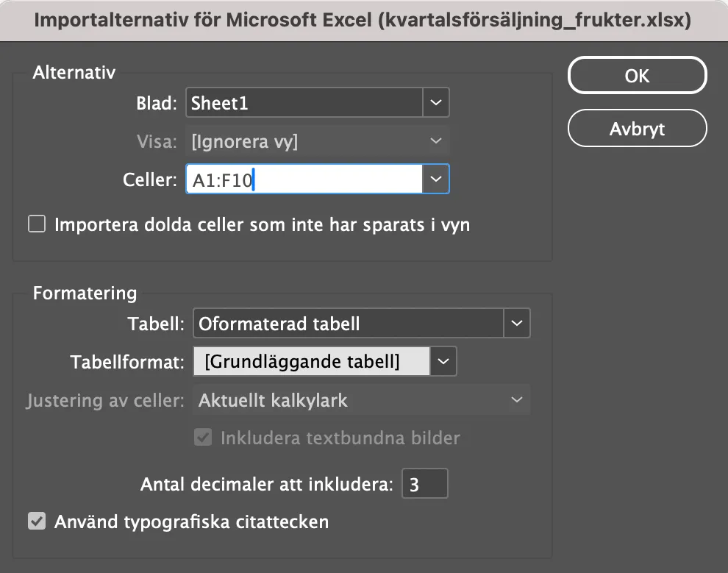This screenshot has width=728, height=573.
Task: Click the Justering av celler dropdown
Action: pyautogui.click(x=360, y=400)
